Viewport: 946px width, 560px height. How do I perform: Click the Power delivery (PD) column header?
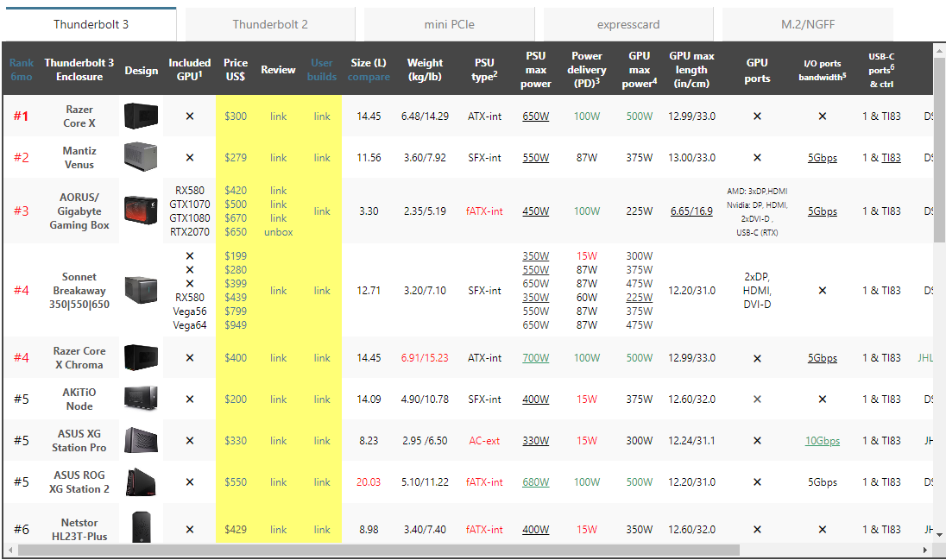(x=586, y=69)
